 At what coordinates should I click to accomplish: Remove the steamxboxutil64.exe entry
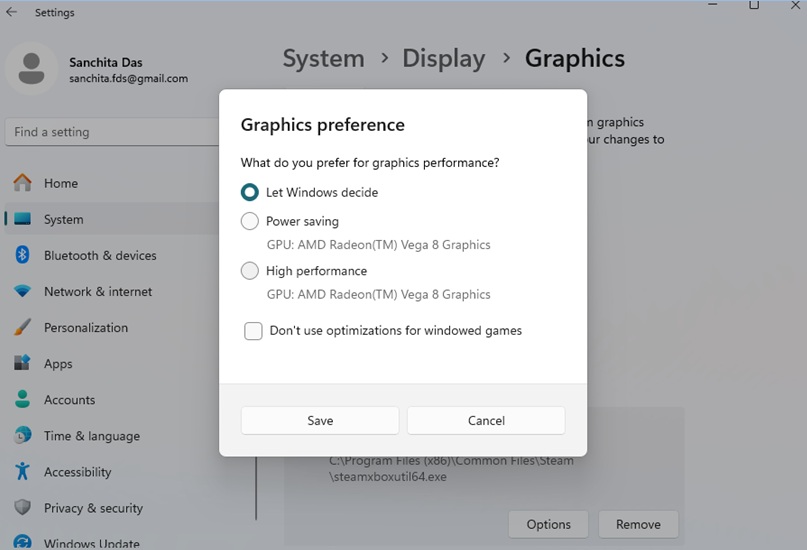point(638,524)
